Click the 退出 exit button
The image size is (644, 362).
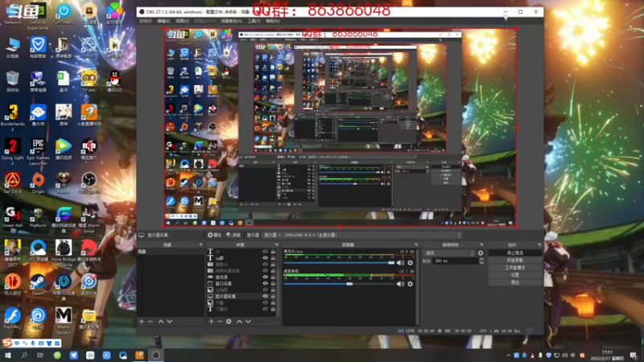515,282
